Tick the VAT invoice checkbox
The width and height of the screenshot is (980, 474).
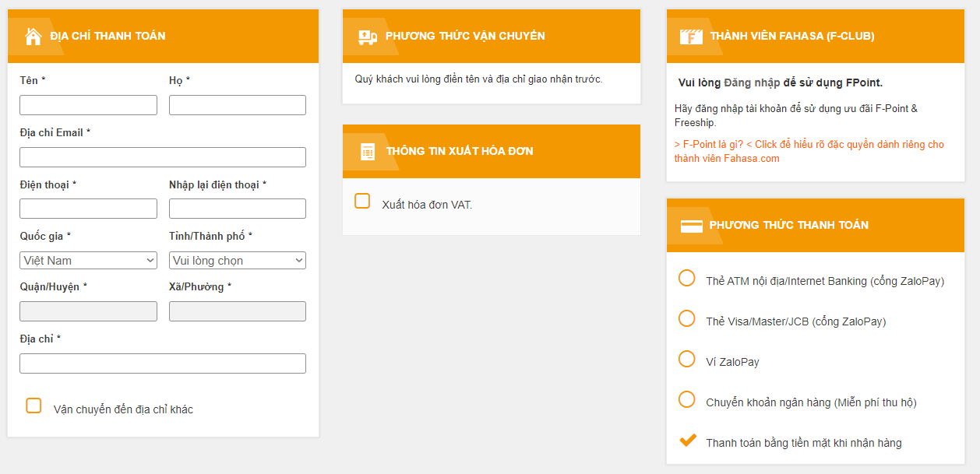[362, 202]
